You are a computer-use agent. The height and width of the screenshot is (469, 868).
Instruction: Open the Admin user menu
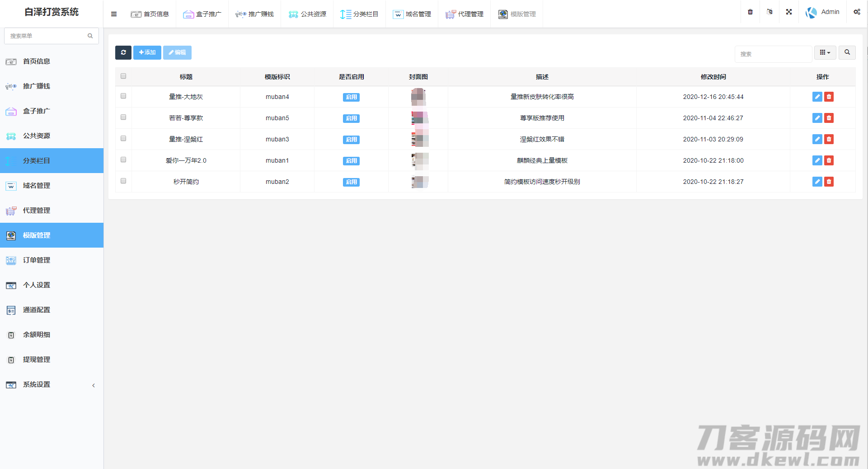point(823,12)
